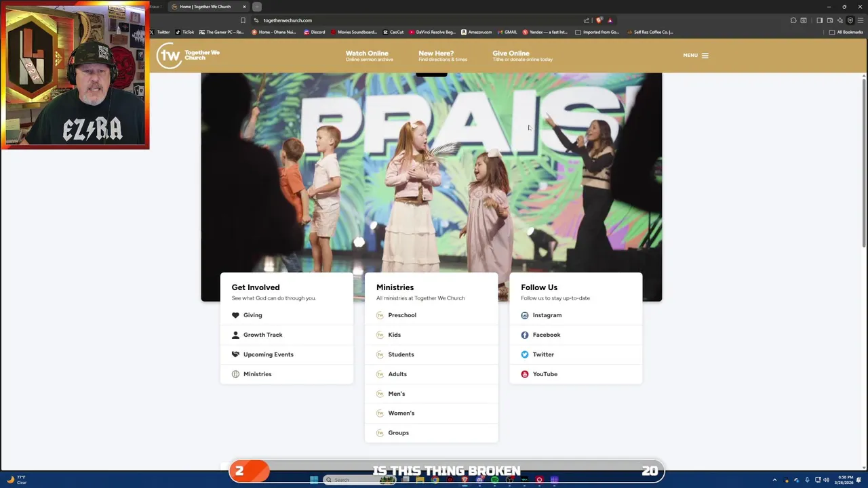Expand the All Bookmarks folder
The image size is (868, 488).
(846, 32)
